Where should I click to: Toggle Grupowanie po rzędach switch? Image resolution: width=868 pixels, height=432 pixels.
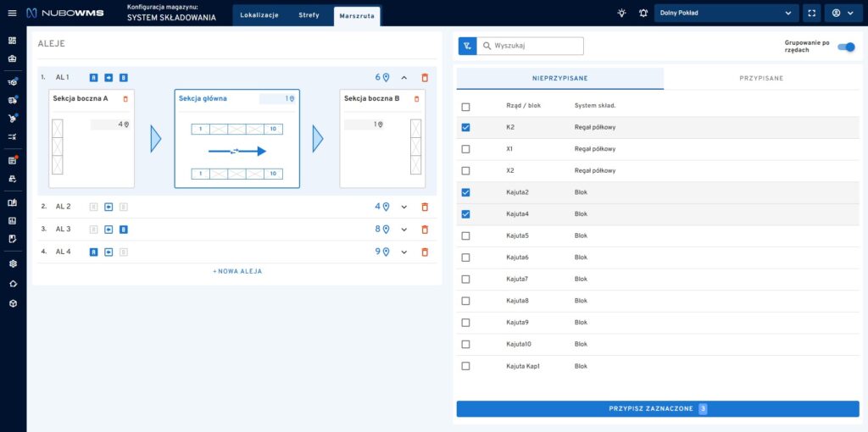click(845, 47)
